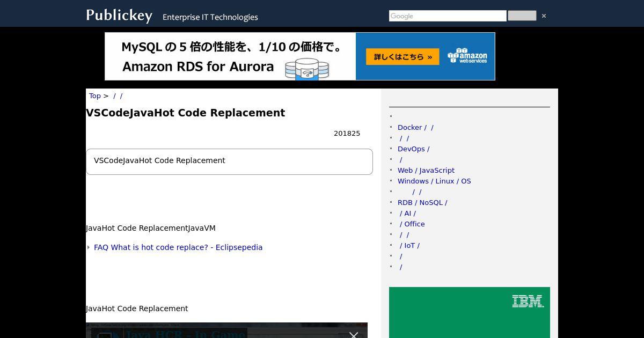The height and width of the screenshot is (338, 644).
Task: Clear search with the × icon
Action: tap(544, 16)
